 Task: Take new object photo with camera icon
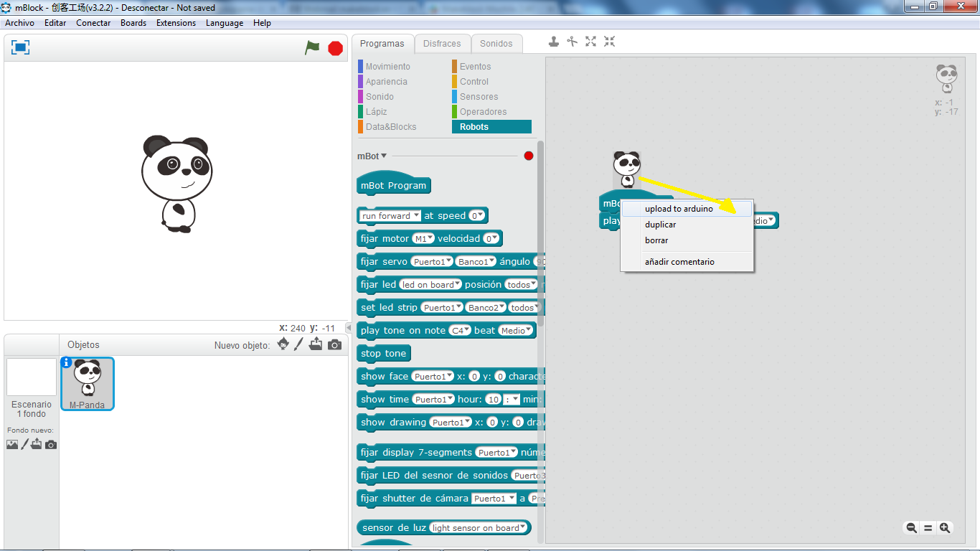pos(334,345)
